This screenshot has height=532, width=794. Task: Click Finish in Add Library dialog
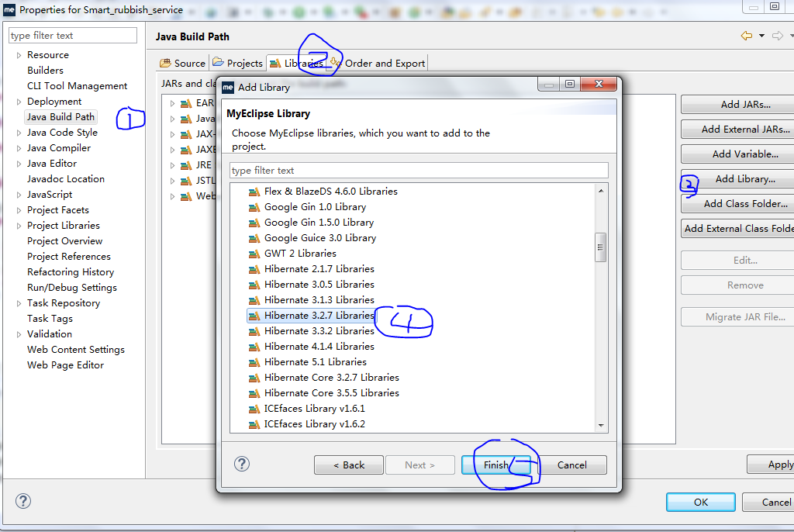tap(496, 465)
